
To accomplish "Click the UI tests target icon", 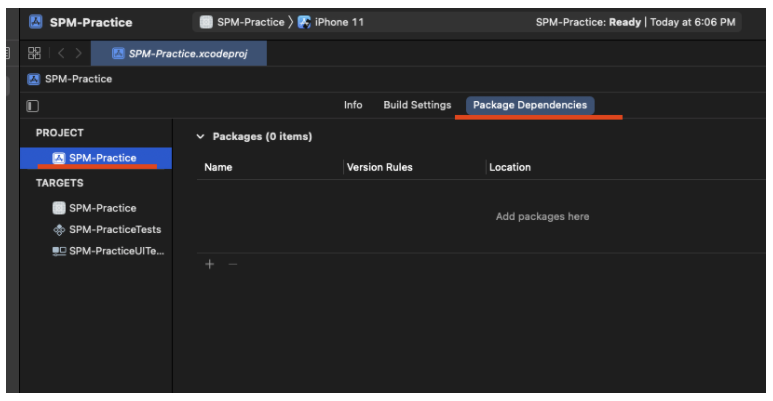I will pyautogui.click(x=59, y=251).
